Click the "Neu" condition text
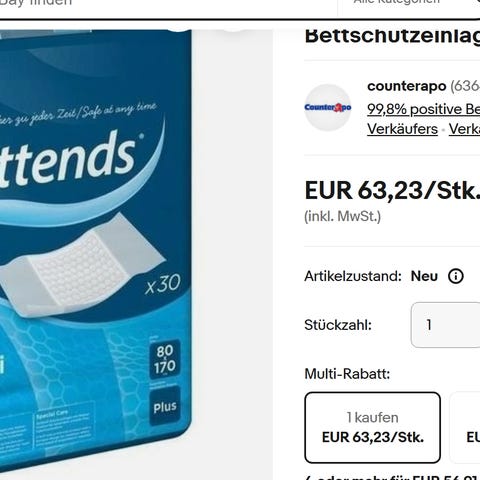This screenshot has height=480, width=480. pos(424,276)
